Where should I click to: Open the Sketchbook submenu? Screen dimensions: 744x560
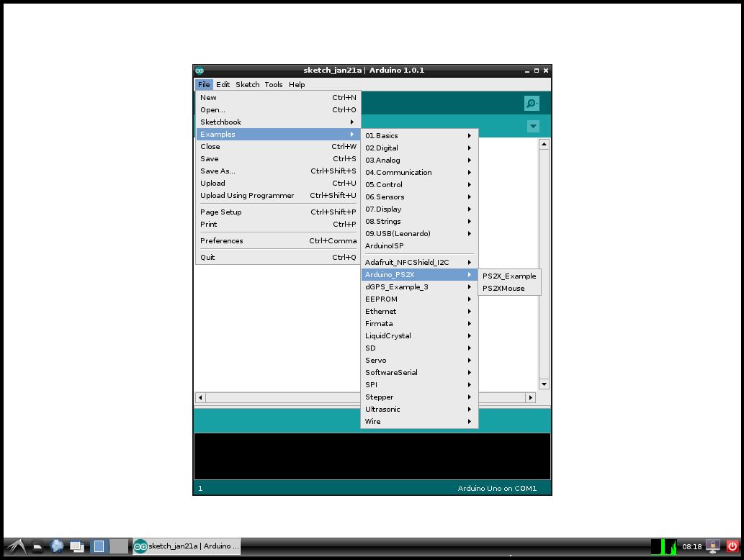tap(277, 122)
